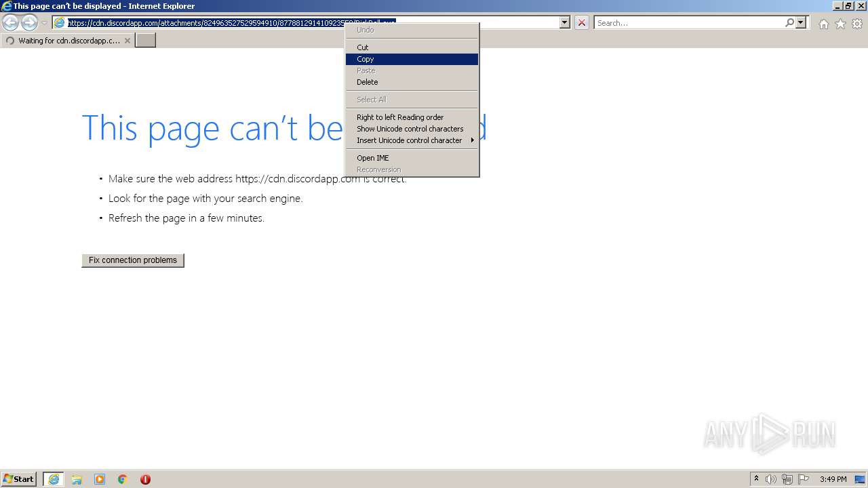Image resolution: width=868 pixels, height=488 pixels.
Task: Click the Internet Explorer title bar logo
Action: click(x=7, y=6)
